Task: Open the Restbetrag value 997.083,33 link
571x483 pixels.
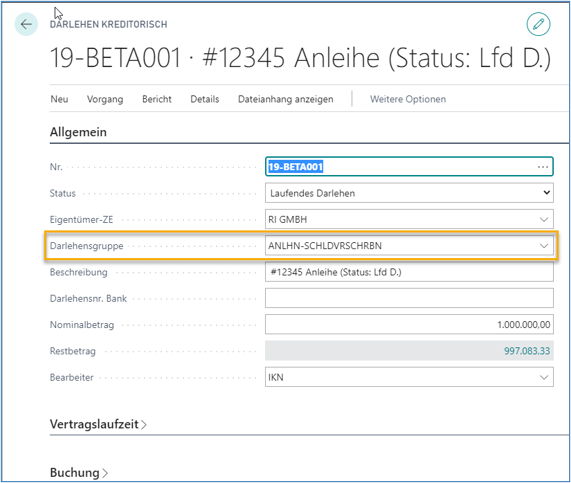Action: tap(527, 351)
